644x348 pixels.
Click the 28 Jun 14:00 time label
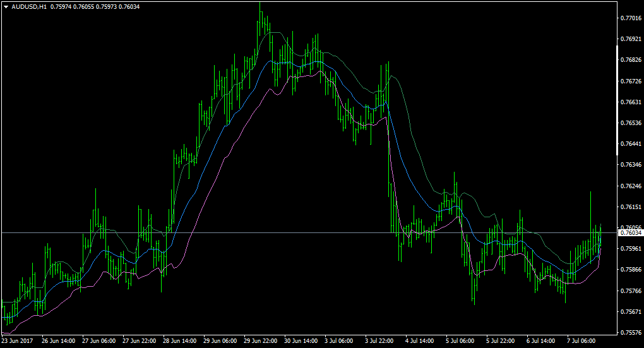pyautogui.click(x=179, y=341)
